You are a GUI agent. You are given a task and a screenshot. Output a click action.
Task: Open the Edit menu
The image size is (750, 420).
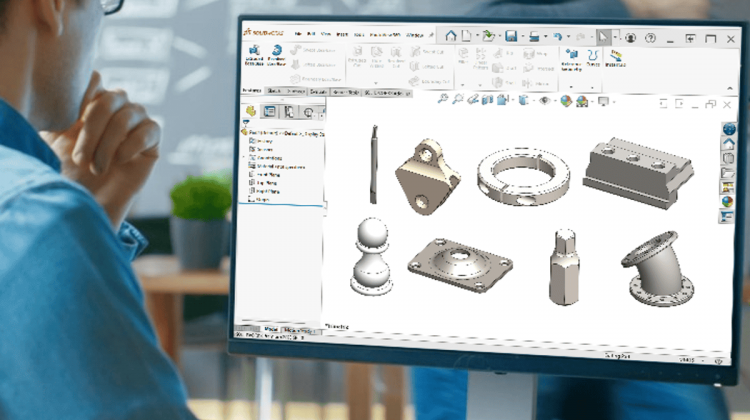pyautogui.click(x=311, y=34)
